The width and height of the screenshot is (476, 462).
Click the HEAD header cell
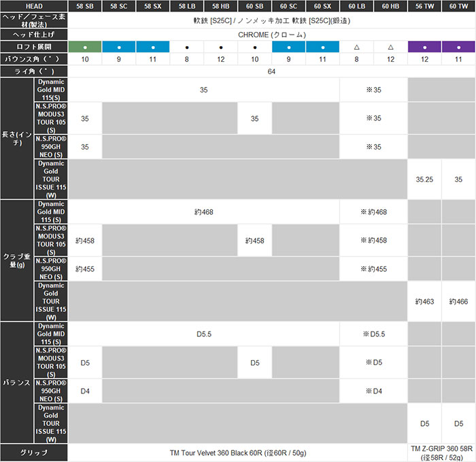[34, 6]
